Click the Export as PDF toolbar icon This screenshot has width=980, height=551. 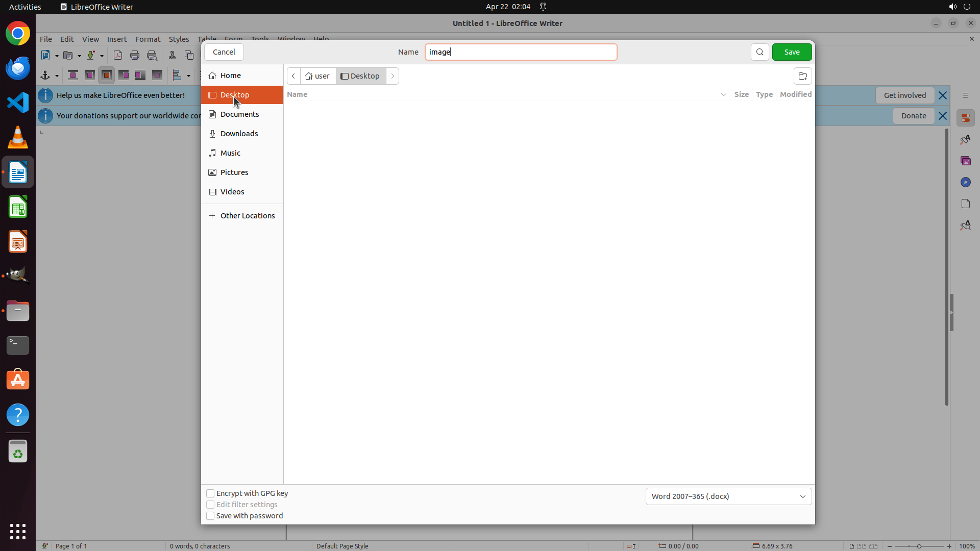(118, 56)
